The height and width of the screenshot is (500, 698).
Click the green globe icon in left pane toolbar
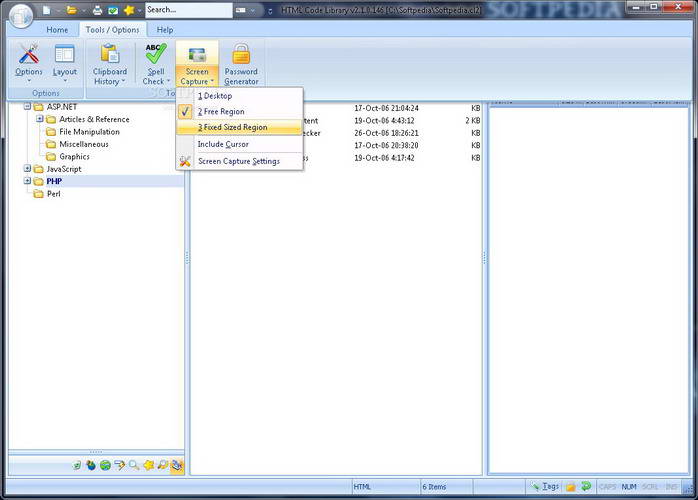pyautogui.click(x=105, y=465)
